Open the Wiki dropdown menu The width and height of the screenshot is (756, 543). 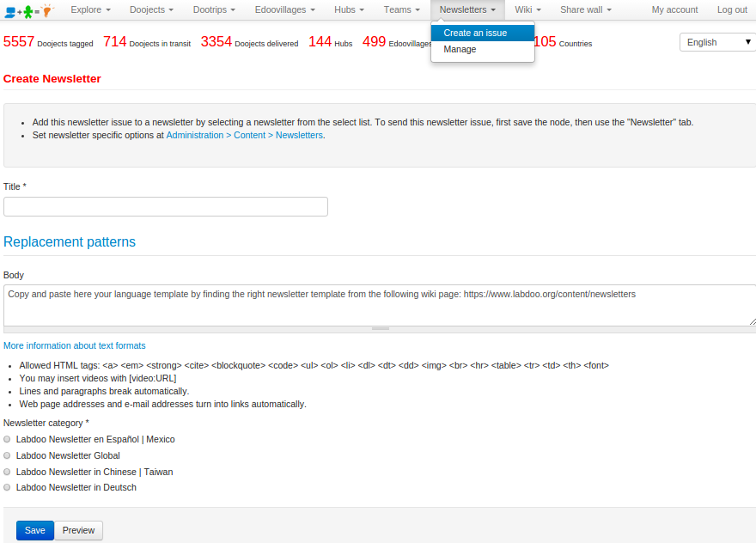pos(527,9)
